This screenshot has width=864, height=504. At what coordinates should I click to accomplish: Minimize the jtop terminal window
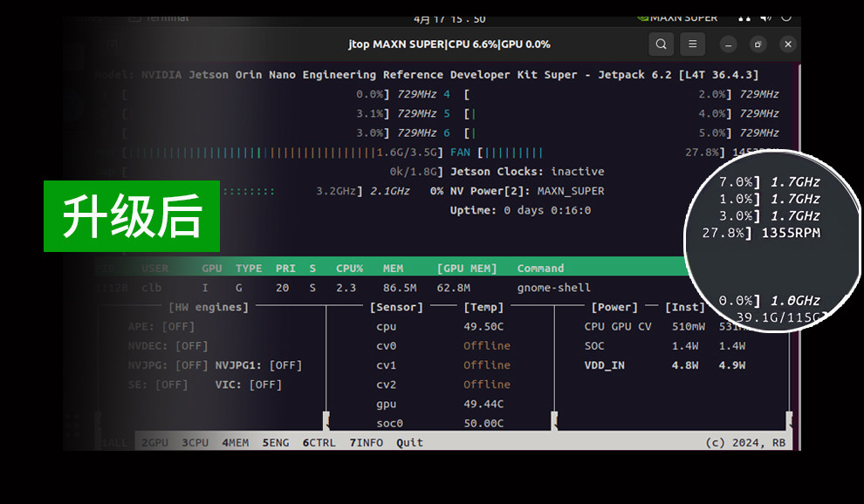pos(728,44)
